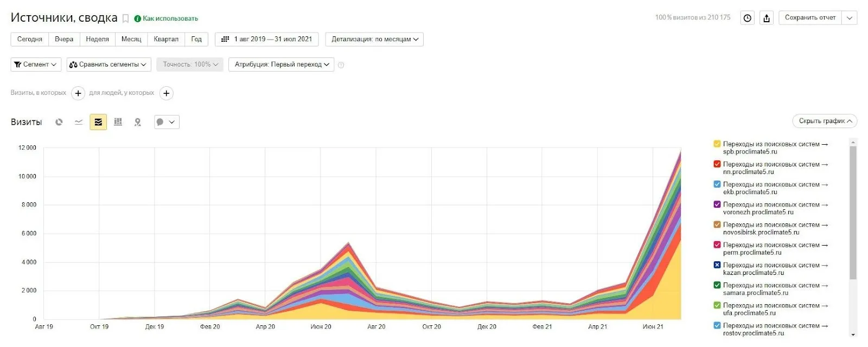
Task: Switch to pie chart view
Action: click(59, 122)
